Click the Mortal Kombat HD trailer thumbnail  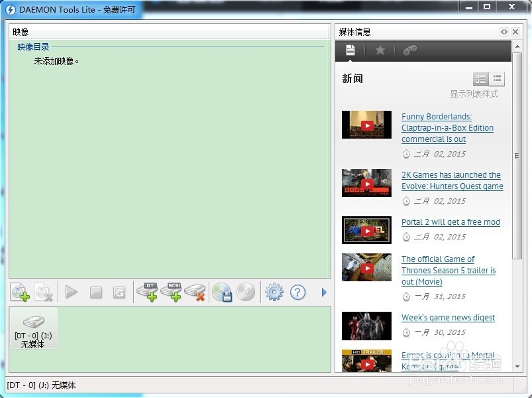(x=366, y=361)
